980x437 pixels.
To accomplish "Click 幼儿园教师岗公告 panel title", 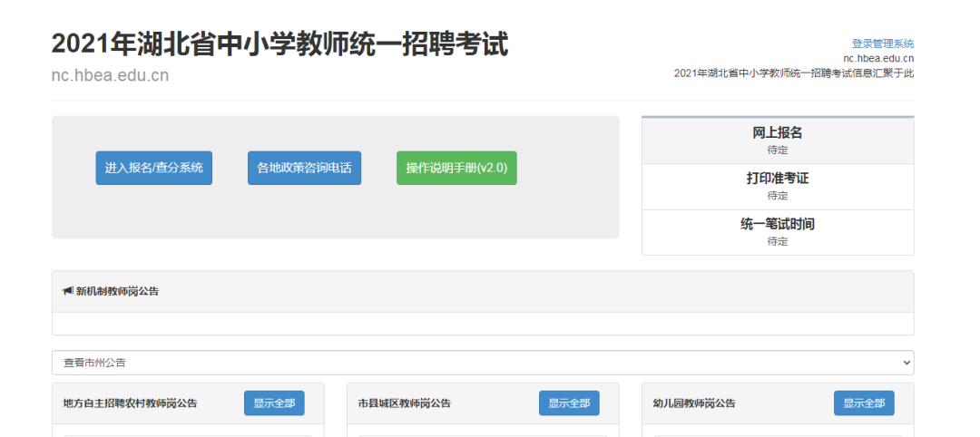I will [x=694, y=403].
